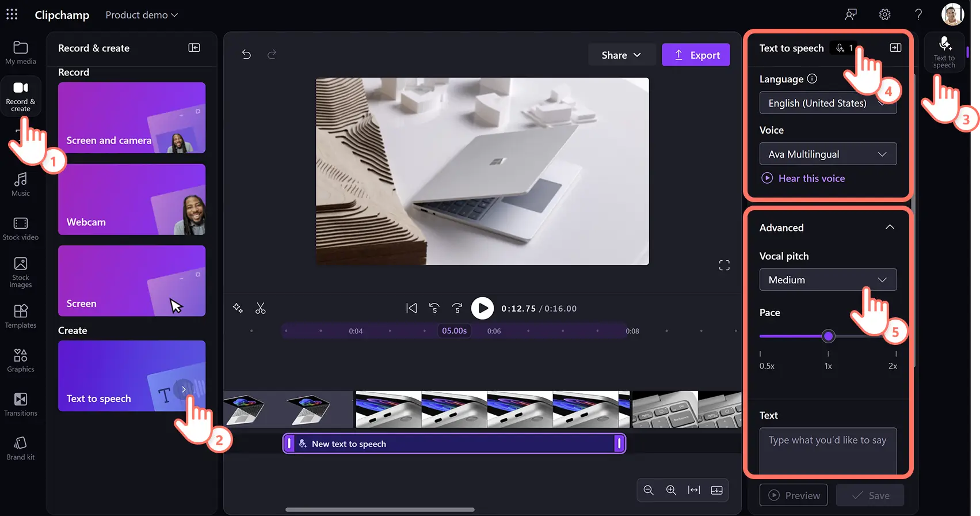This screenshot has width=980, height=516.
Task: Choose the Screen and camera recording card
Action: pos(132,117)
